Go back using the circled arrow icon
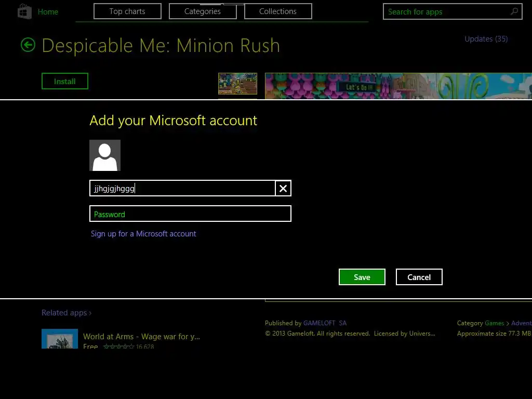 (28, 45)
